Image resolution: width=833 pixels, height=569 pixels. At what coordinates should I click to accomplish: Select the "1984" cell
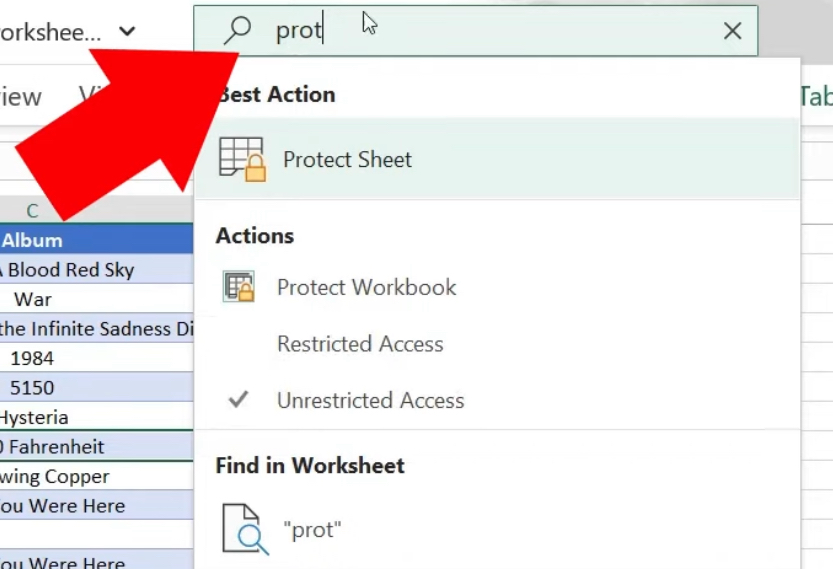tap(96, 358)
